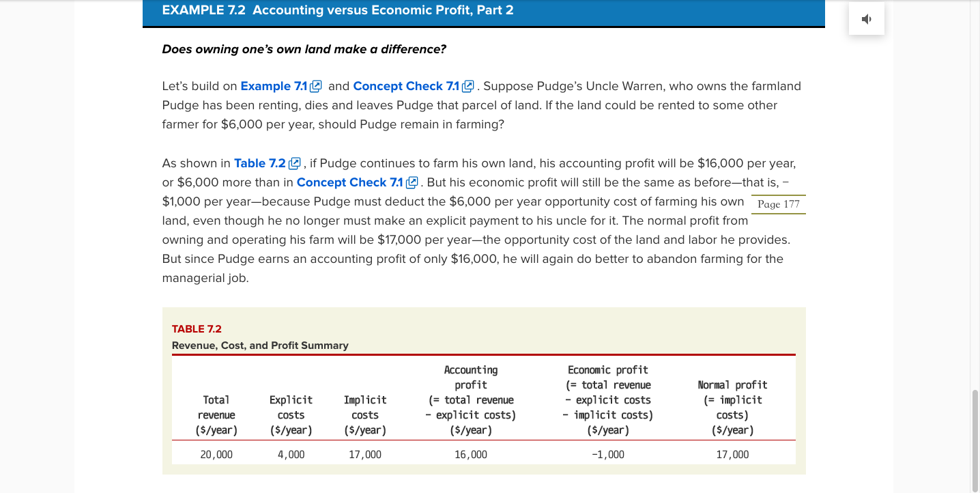980x493 pixels.
Task: Select the -1,000 economic profit cell
Action: [x=607, y=454]
